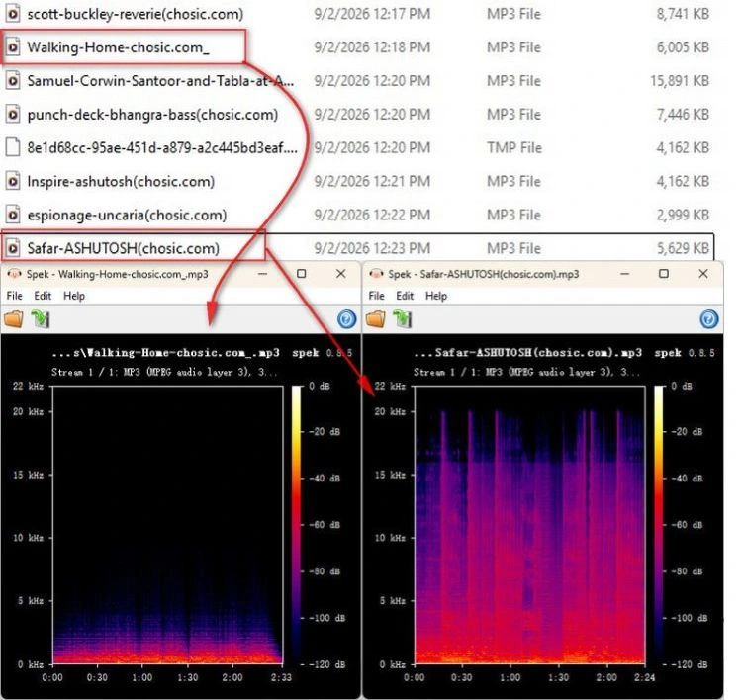
Task: MP3 icon beside punch-deck-bhangra-bass file
Action: pyautogui.click(x=13, y=115)
